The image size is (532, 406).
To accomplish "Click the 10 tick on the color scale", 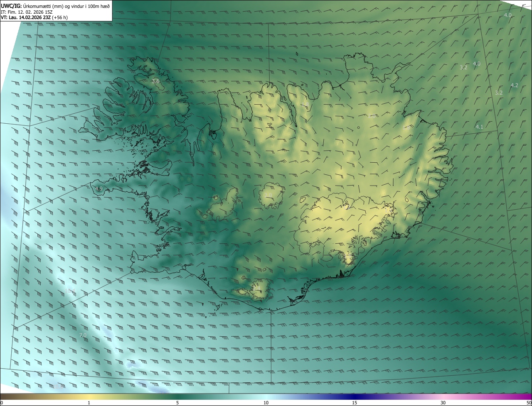I will (266, 403).
